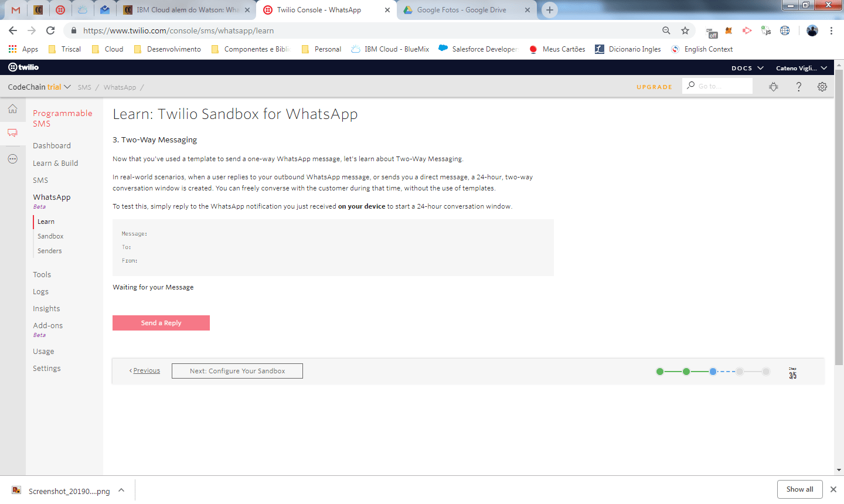844x504 pixels.
Task: Open Insights in sidebar
Action: (x=46, y=308)
